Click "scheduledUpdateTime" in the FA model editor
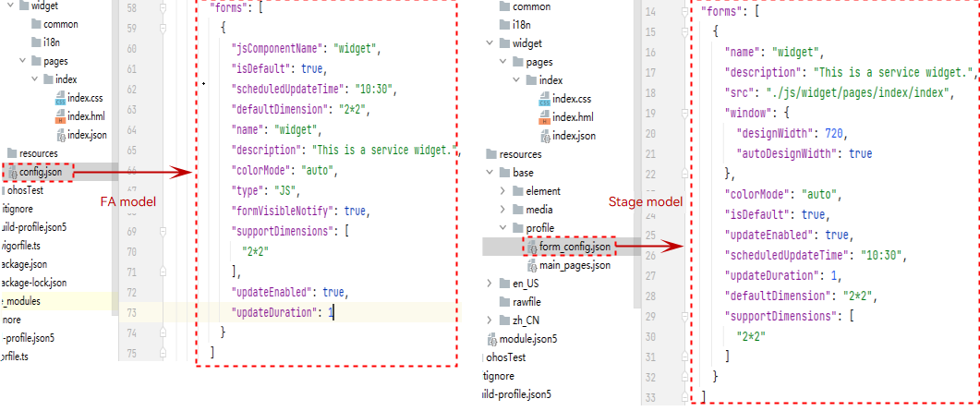This screenshot has width=980, height=411. point(287,90)
